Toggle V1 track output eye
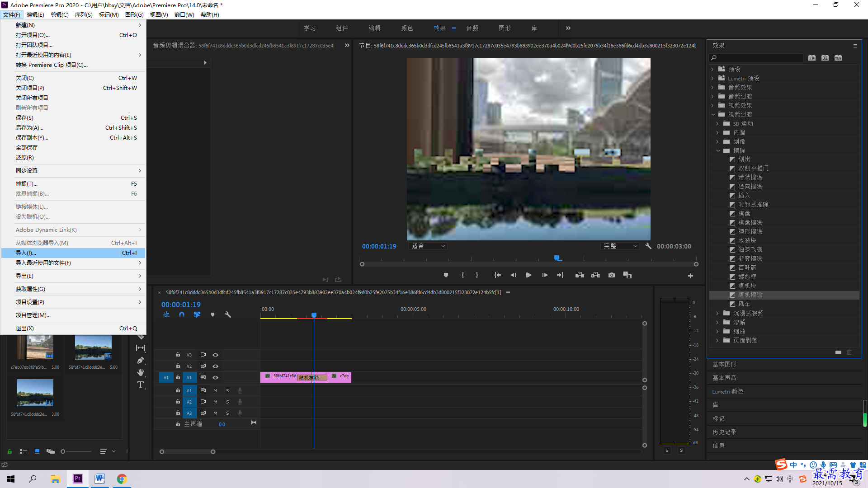868x488 pixels. click(x=215, y=378)
